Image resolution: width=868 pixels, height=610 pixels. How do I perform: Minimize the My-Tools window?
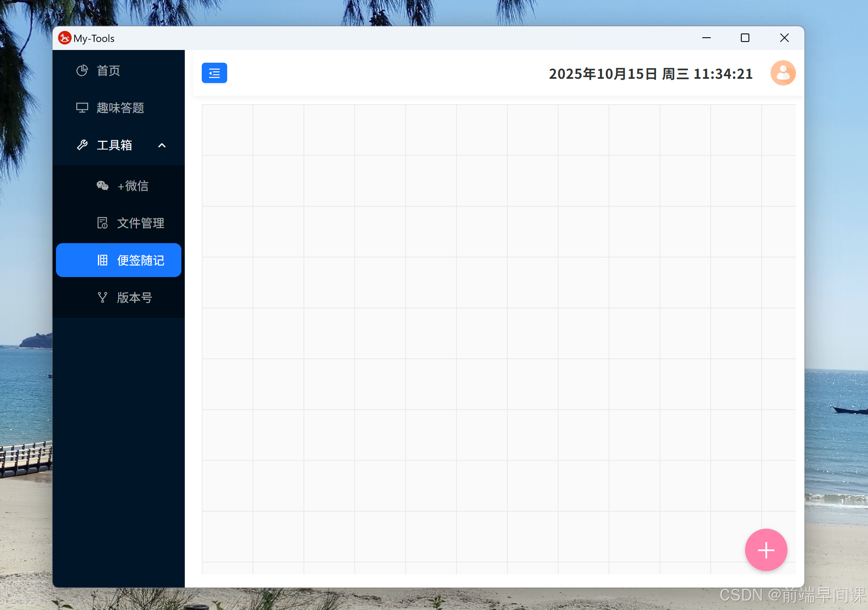(706, 38)
